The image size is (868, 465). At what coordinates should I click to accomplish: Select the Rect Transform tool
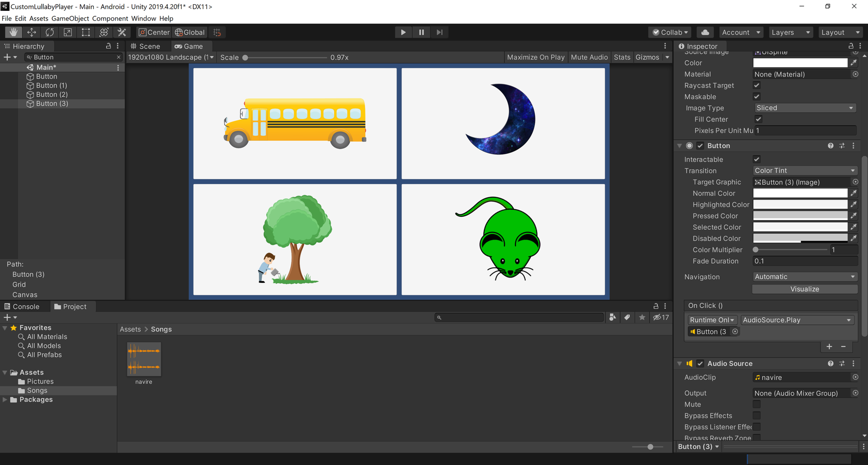coord(86,33)
